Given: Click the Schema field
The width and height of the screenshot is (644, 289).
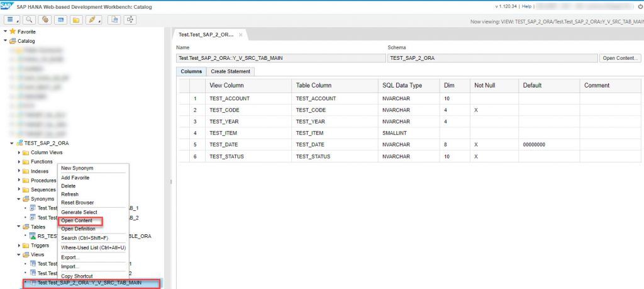Looking at the screenshot, I should 493,59.
